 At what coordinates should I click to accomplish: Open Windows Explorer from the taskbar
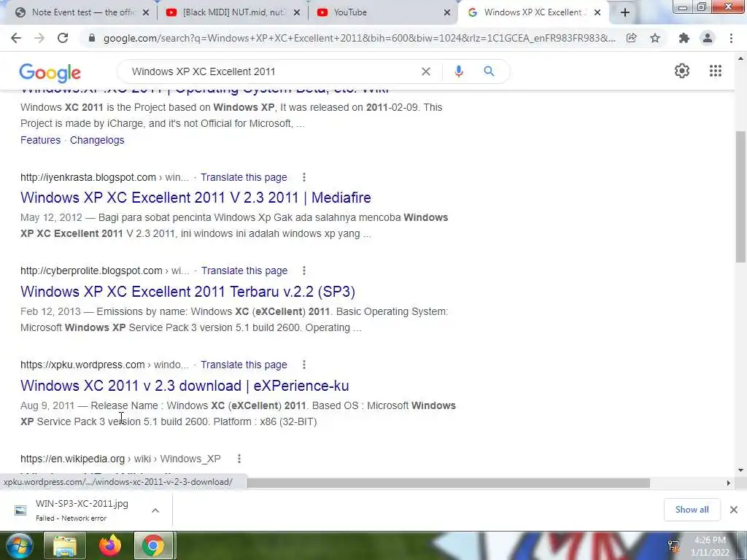(x=65, y=545)
